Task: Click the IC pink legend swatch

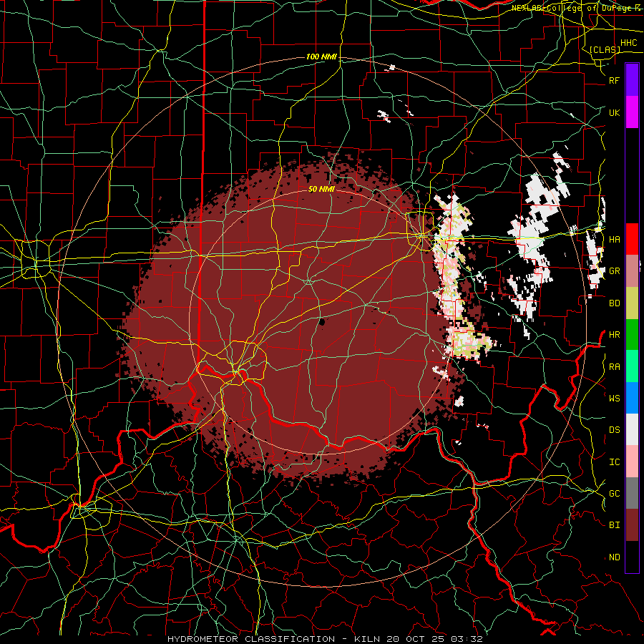Action: point(632,462)
